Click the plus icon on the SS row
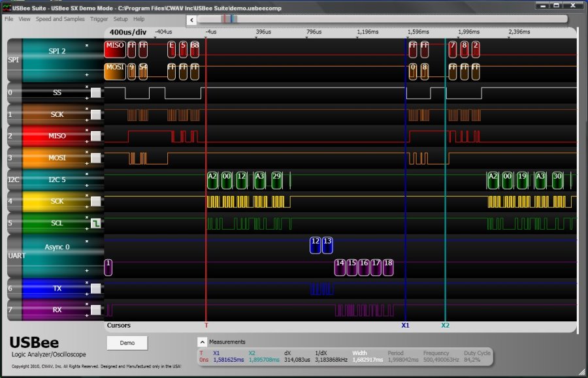 [87, 98]
